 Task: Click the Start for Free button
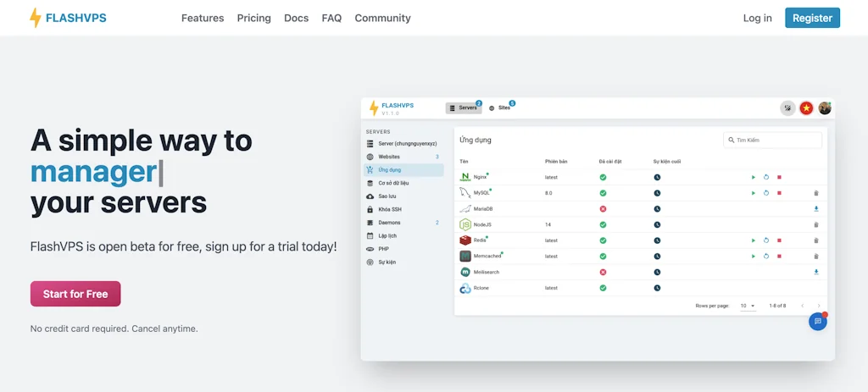[x=75, y=294]
